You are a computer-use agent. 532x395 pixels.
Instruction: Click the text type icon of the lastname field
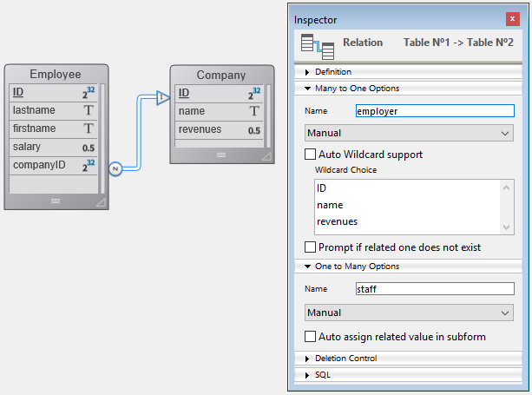pyautogui.click(x=89, y=110)
